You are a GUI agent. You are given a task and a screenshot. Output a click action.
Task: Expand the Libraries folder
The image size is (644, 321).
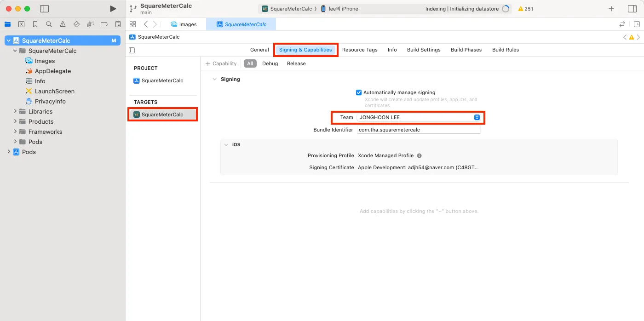[15, 111]
